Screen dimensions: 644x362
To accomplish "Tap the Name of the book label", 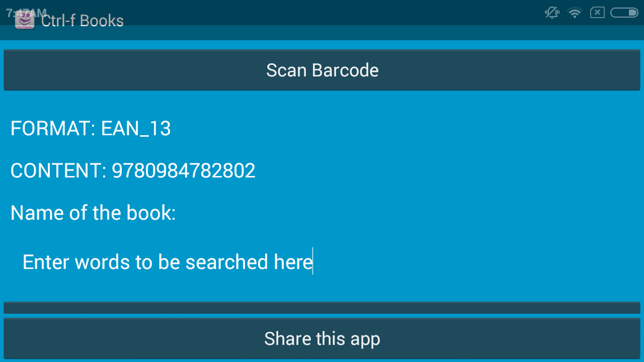I will click(x=93, y=213).
